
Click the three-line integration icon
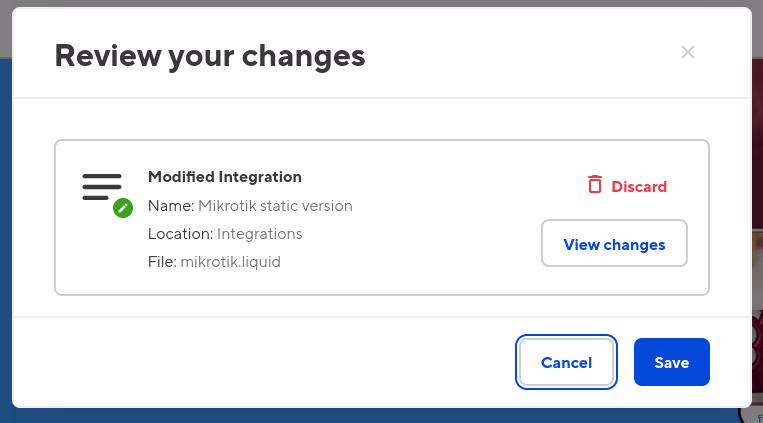pos(102,187)
